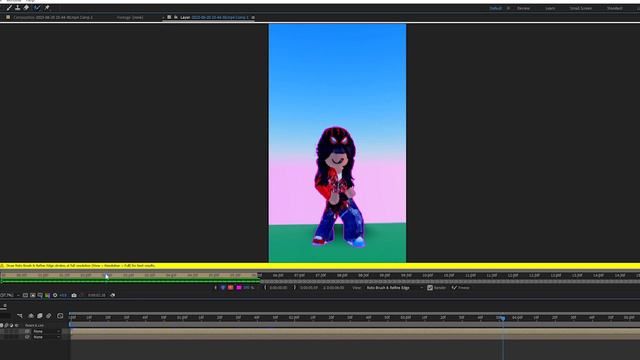The height and width of the screenshot is (360, 640).
Task: Click the overlay opacity percentage value
Action: coord(249,288)
